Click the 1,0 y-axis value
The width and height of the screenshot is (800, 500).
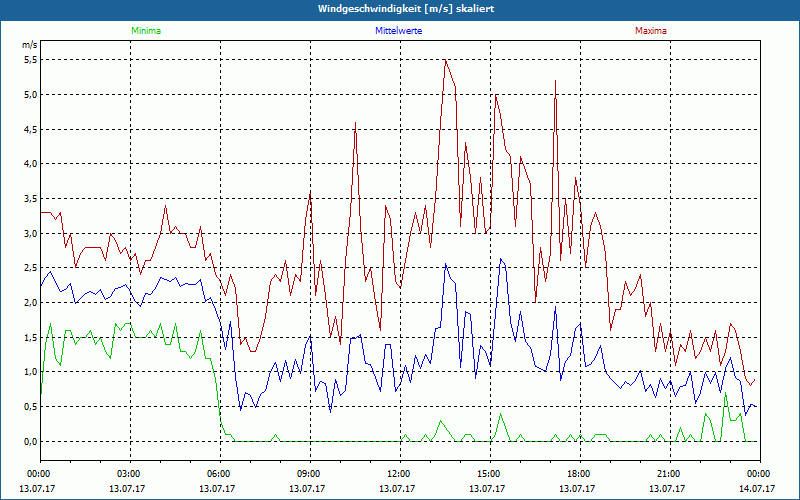31,372
